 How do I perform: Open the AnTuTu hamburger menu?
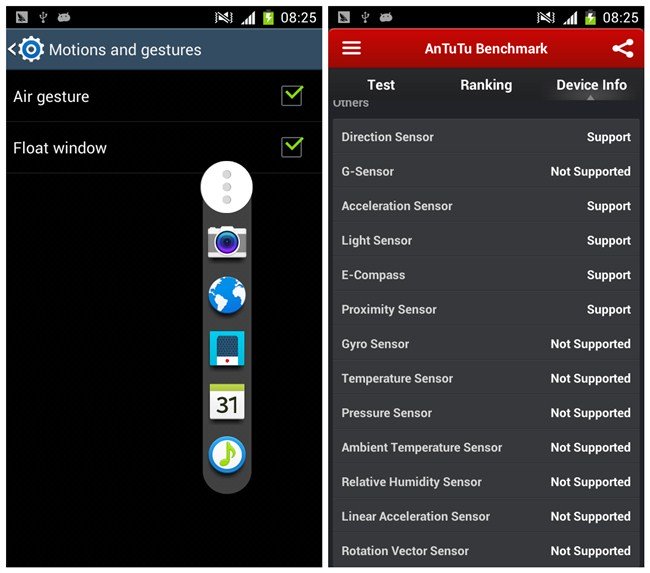(x=352, y=48)
